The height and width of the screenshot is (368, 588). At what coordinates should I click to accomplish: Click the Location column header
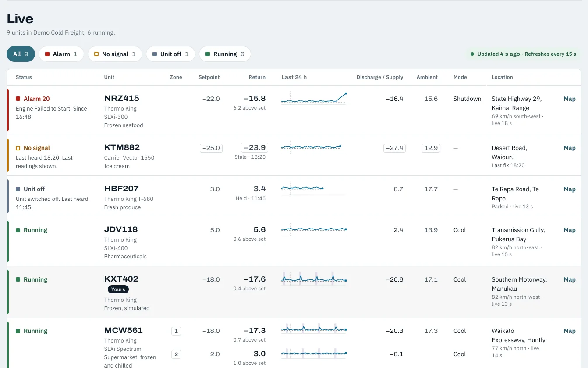[502, 77]
